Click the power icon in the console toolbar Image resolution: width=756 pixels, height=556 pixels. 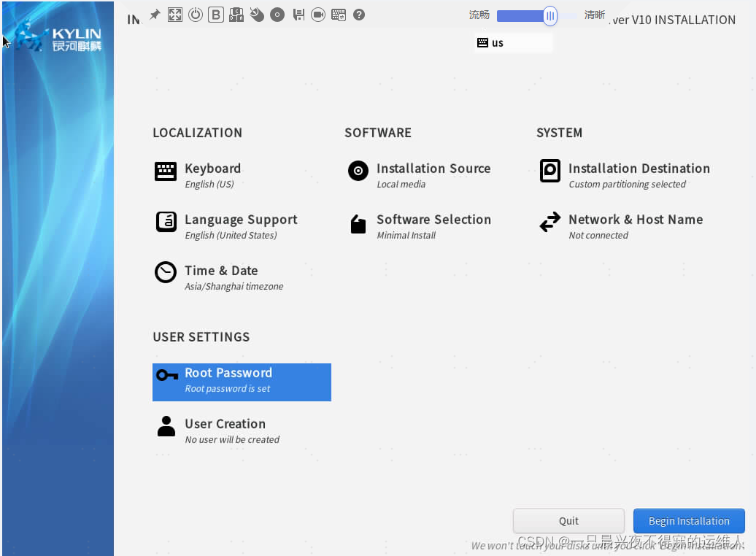[x=196, y=15]
